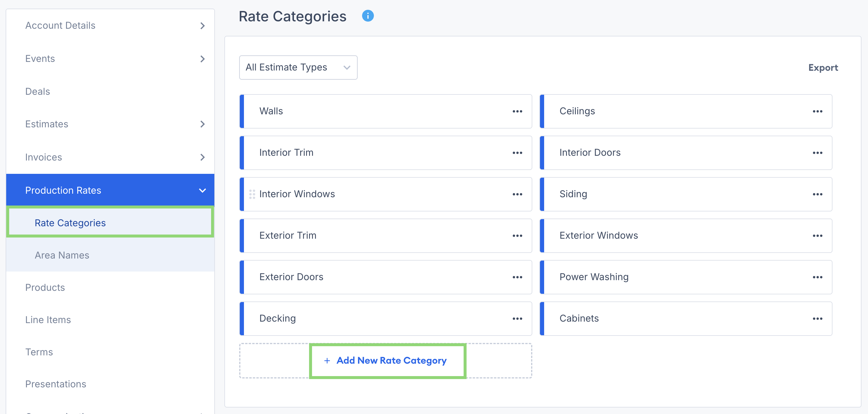Open the three-dot menu for Exterior Trim
Screen dimensions: 868x414
[517, 236]
